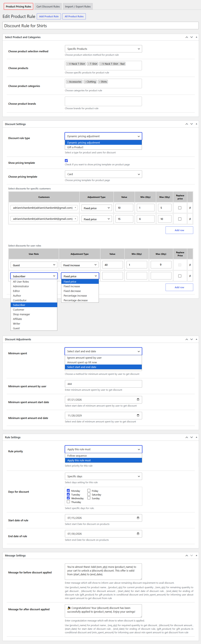Enable Friday checkbox
Screen dimensions: 201x644
89,490
